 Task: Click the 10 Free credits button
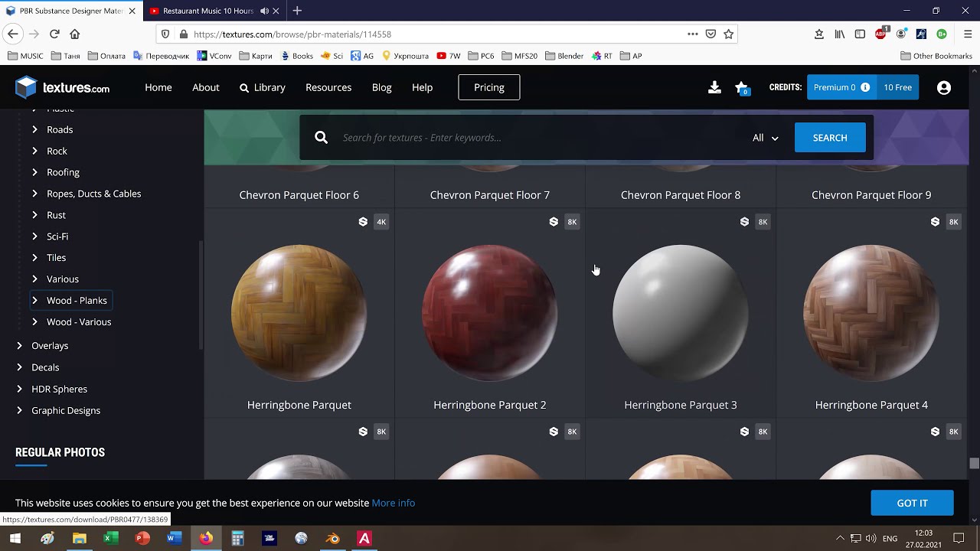(898, 87)
